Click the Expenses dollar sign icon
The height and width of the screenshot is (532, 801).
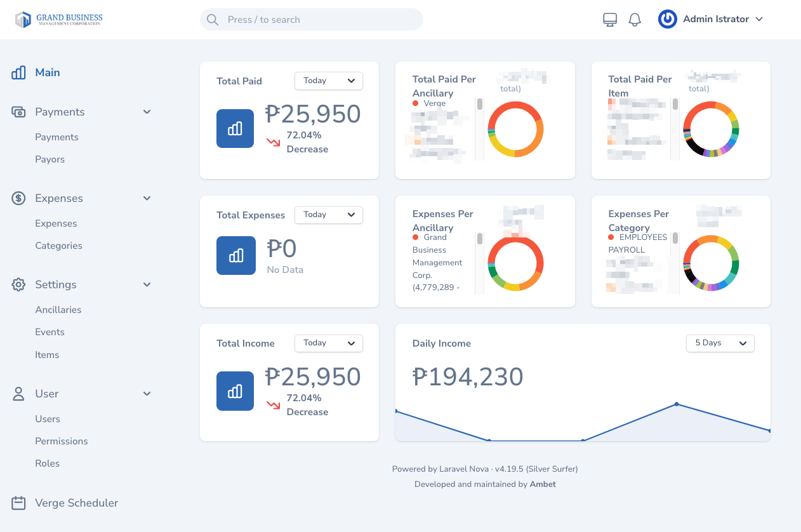pos(19,198)
